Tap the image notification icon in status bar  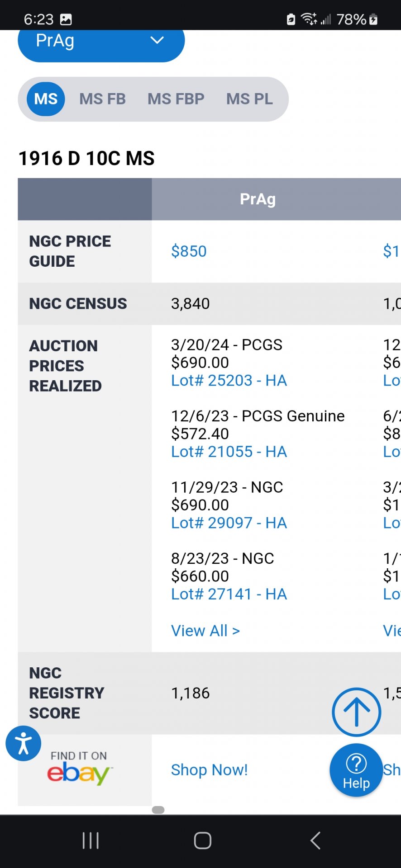[x=66, y=19]
